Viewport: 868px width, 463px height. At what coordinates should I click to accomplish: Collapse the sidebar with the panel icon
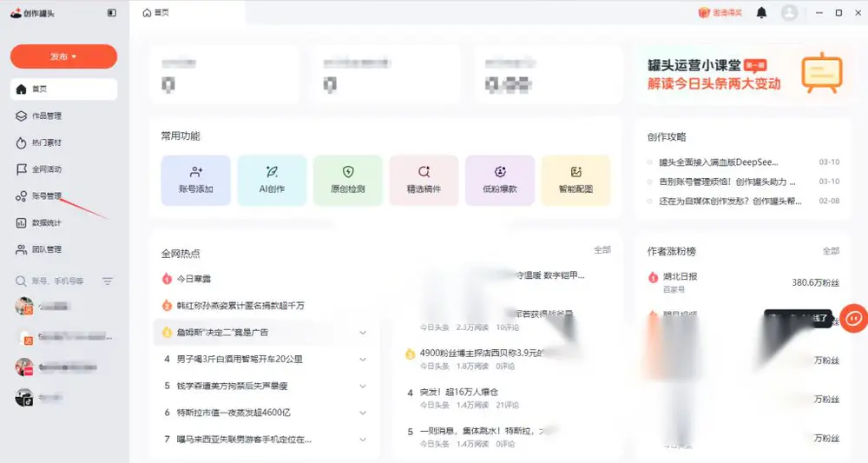(x=112, y=13)
